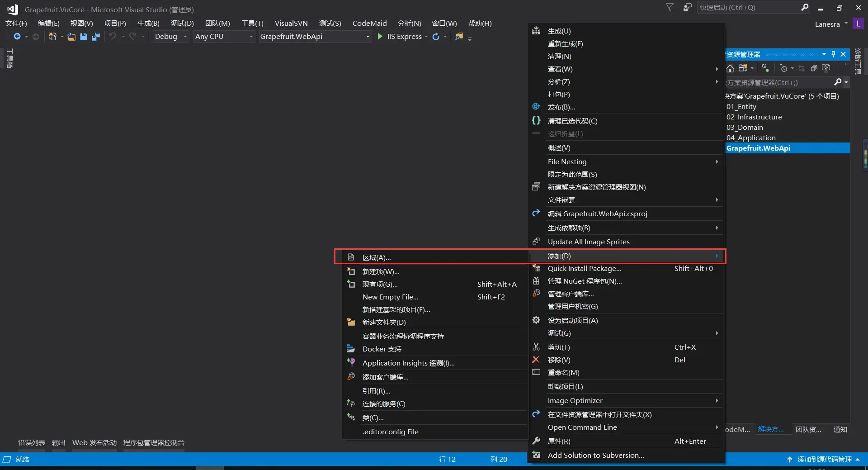The image size is (868, 470).
Task: Click the sync with active document icon
Action: [765, 68]
